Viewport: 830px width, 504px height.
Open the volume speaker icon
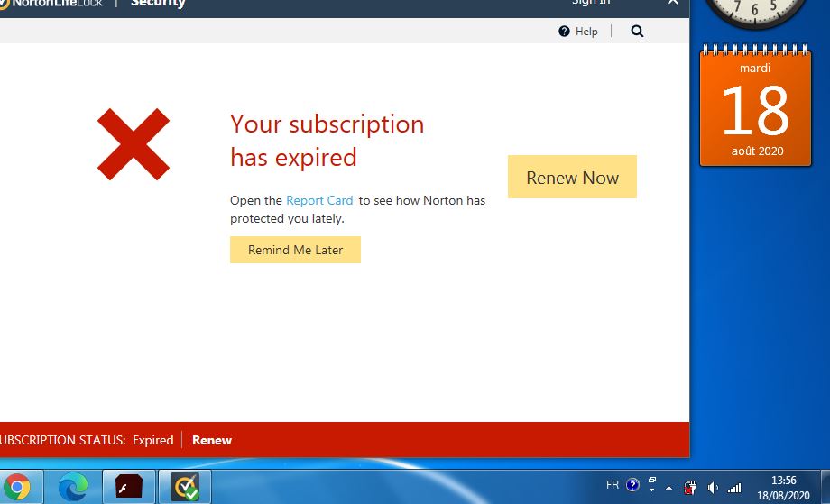pos(713,488)
